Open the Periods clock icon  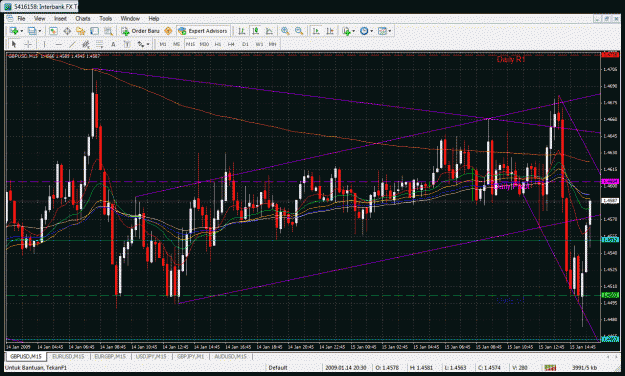tap(364, 31)
